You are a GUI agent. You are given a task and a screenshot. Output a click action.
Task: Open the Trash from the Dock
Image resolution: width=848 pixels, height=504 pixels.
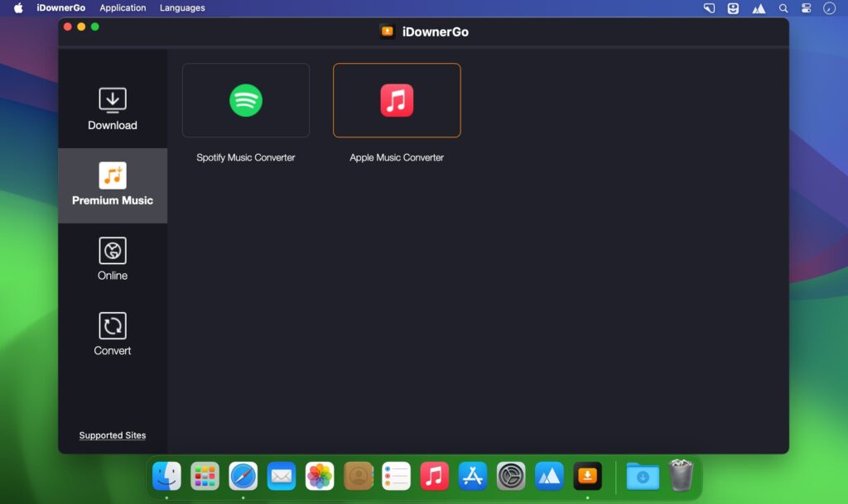tap(681, 476)
